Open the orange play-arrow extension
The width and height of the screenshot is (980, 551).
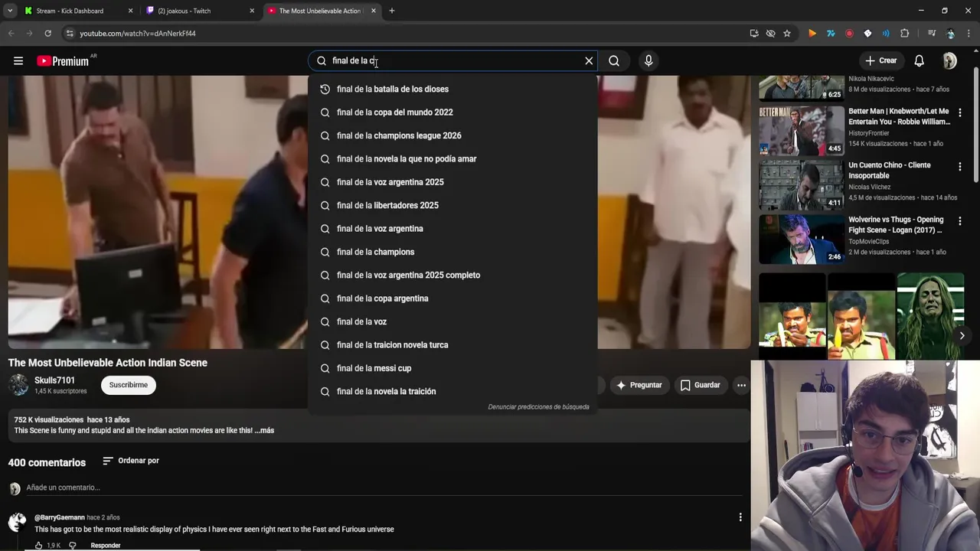coord(812,34)
